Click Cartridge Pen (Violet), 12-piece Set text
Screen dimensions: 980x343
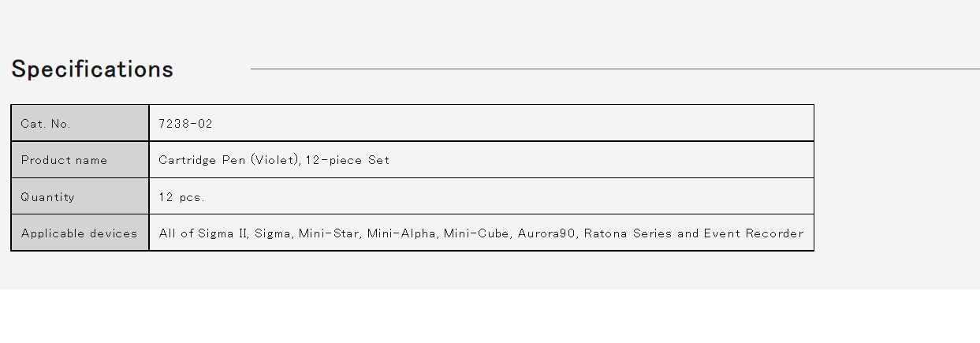coord(274,160)
